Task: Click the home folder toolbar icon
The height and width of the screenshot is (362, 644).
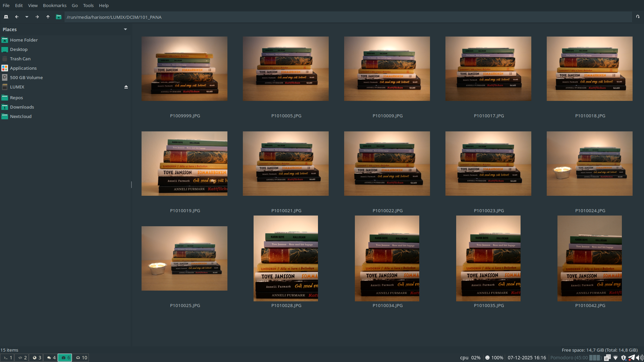Action: 59,17
